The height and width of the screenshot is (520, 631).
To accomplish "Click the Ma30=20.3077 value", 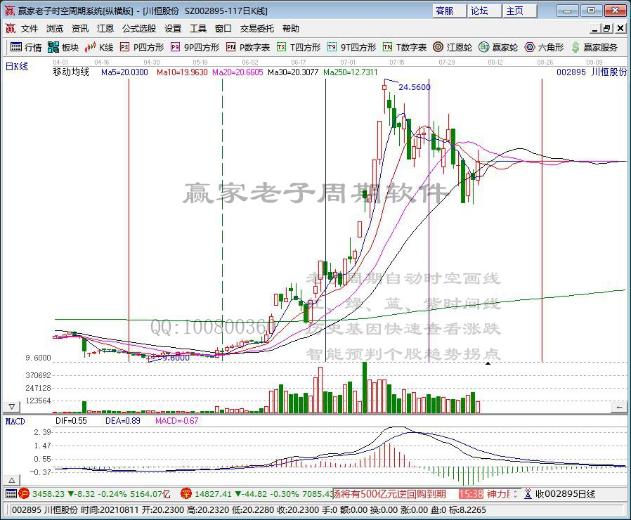I will coord(293,72).
